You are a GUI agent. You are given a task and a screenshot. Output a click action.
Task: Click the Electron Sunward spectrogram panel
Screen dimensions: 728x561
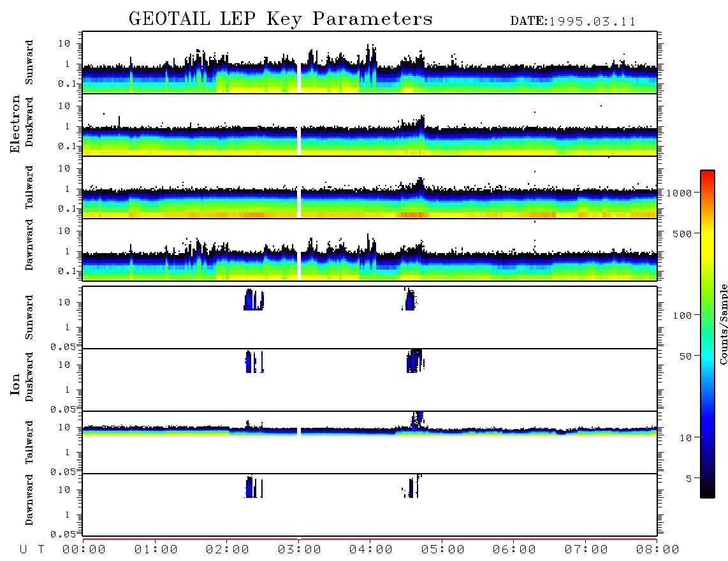point(370,62)
